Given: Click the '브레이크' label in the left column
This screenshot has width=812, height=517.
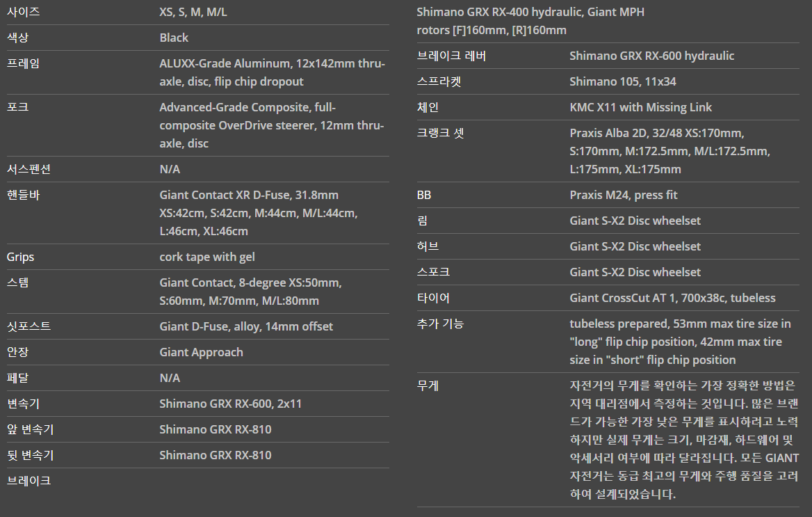Looking at the screenshot, I should click(29, 482).
